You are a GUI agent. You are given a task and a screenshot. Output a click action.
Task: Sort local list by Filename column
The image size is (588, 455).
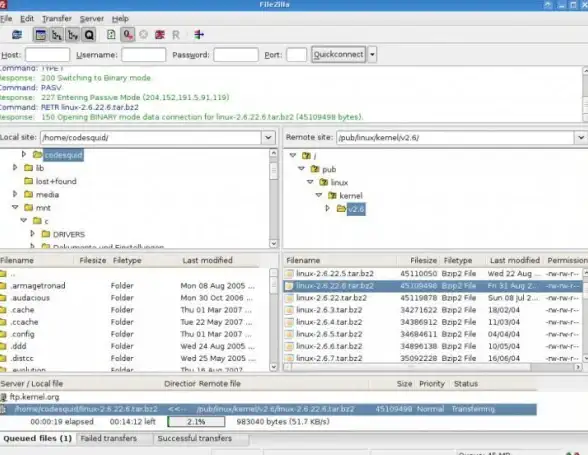click(17, 260)
